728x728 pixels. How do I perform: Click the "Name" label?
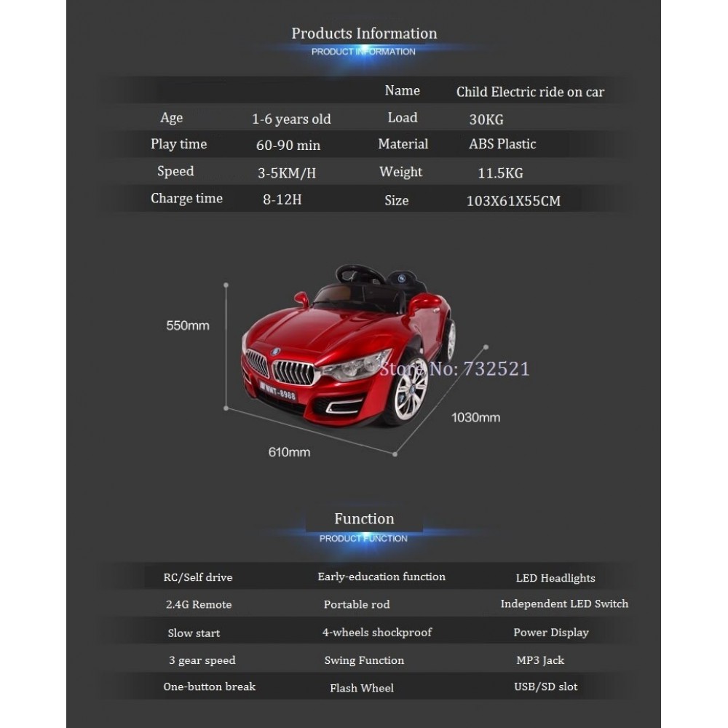point(402,90)
